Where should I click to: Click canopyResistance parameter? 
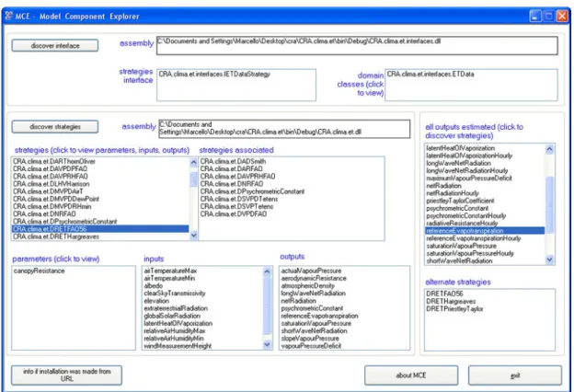(x=39, y=271)
